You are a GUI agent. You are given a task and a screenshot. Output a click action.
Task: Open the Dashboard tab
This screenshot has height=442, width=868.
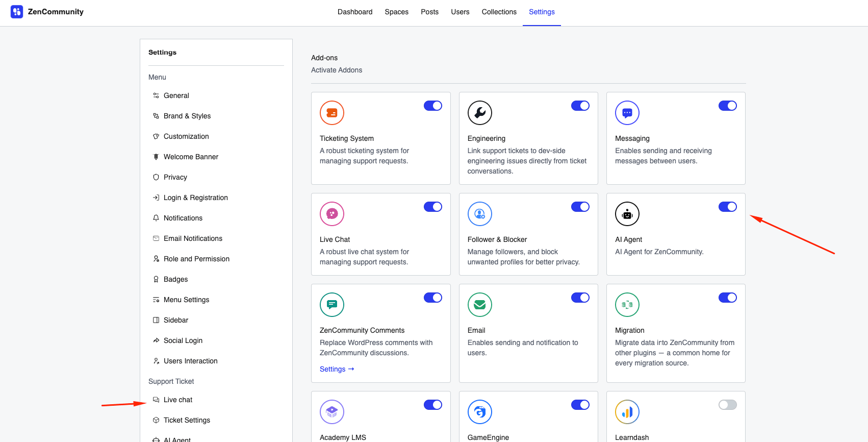coord(355,12)
